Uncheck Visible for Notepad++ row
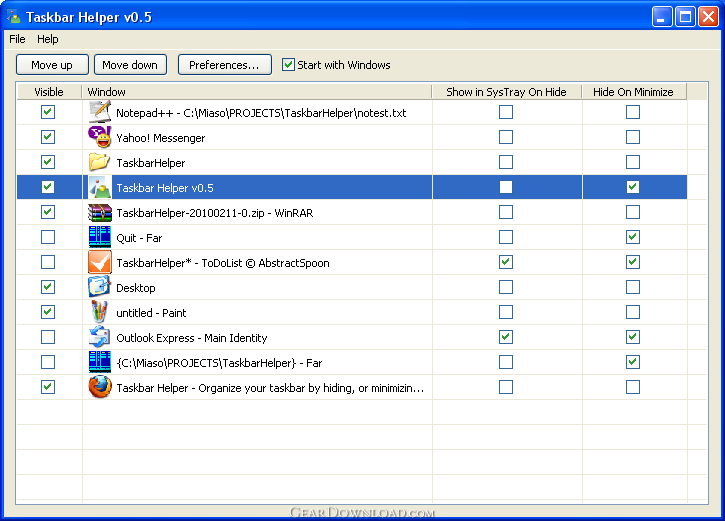The height and width of the screenshot is (521, 725). click(48, 112)
